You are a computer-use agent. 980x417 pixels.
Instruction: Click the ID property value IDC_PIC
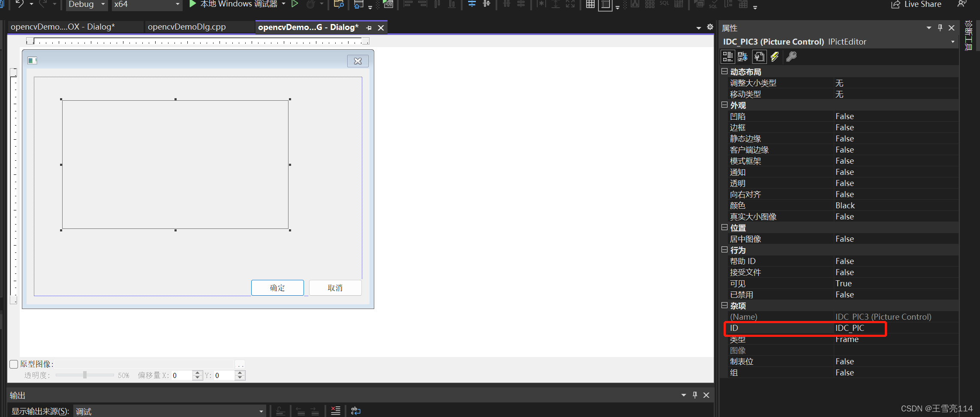(850, 328)
